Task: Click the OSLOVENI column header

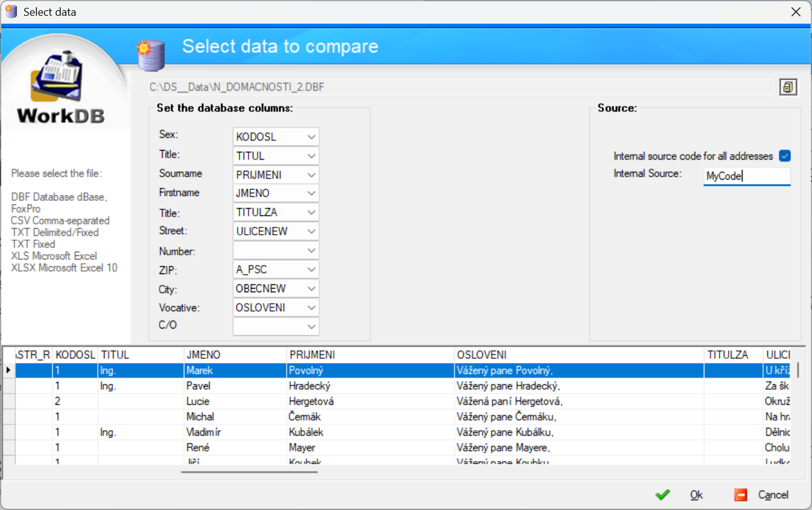Action: (x=579, y=355)
